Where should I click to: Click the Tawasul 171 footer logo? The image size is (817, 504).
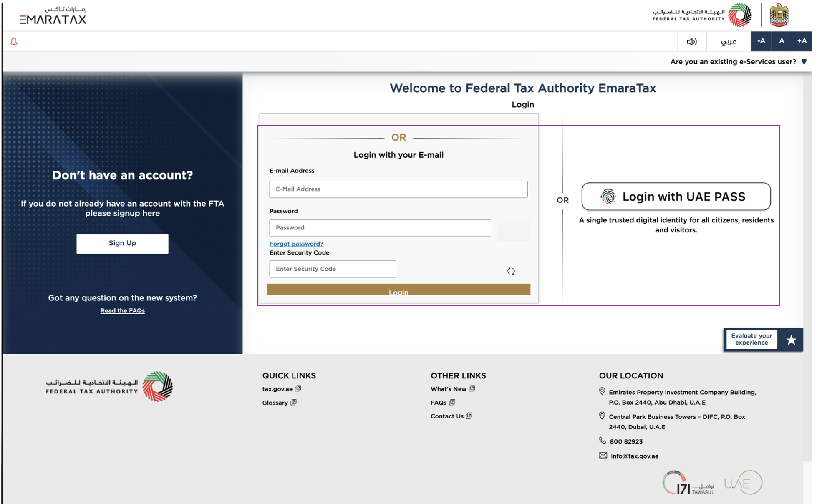(688, 483)
